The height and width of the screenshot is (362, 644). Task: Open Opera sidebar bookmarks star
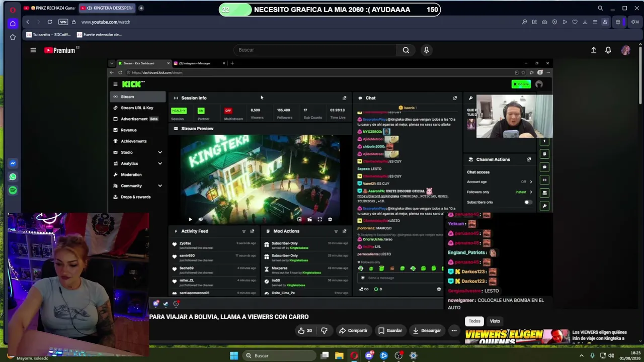click(13, 37)
